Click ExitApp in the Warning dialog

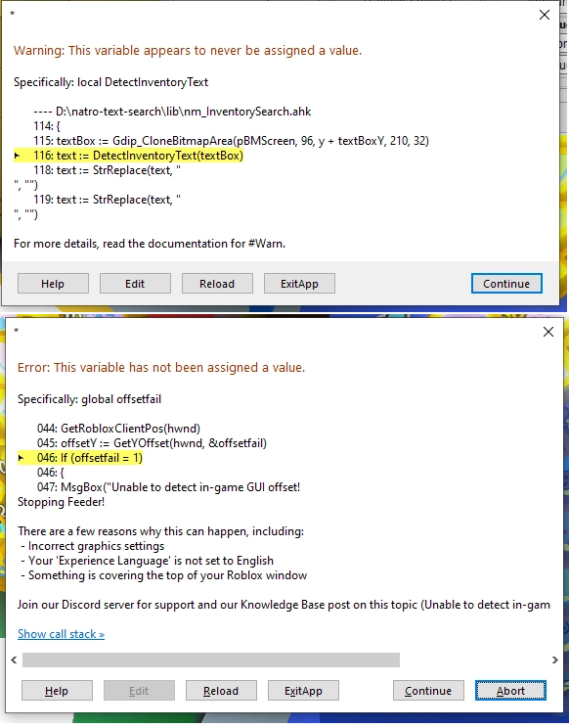[x=299, y=284]
